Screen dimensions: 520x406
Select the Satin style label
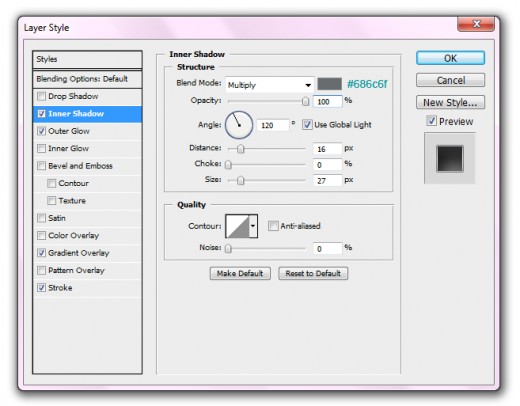pyautogui.click(x=57, y=218)
